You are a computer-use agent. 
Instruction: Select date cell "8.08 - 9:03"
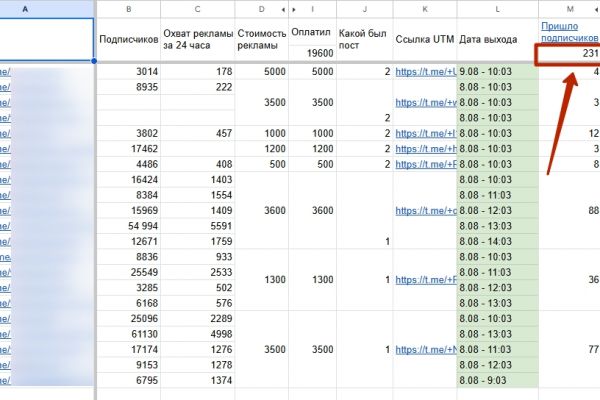coord(497,380)
